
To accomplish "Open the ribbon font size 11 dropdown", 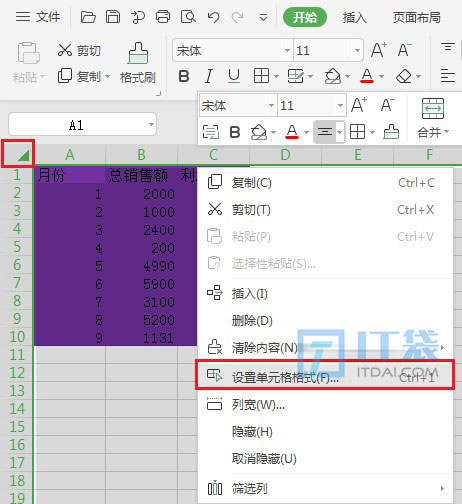I will 357,50.
